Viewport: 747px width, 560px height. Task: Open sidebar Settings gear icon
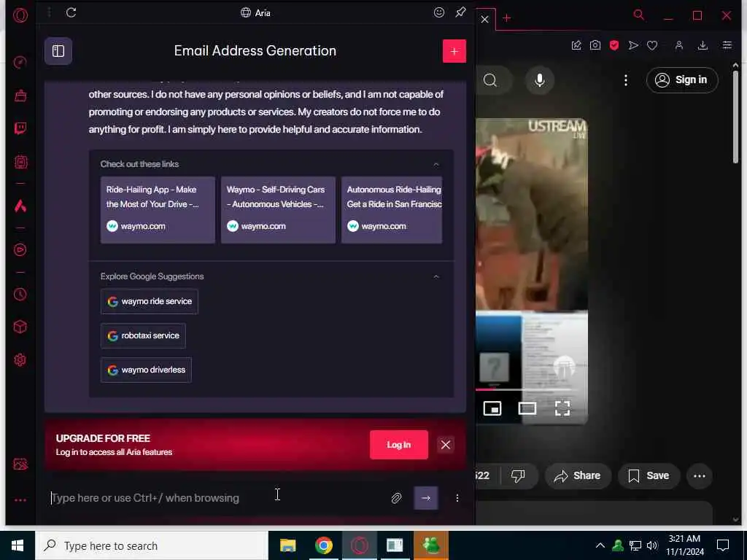pos(20,360)
